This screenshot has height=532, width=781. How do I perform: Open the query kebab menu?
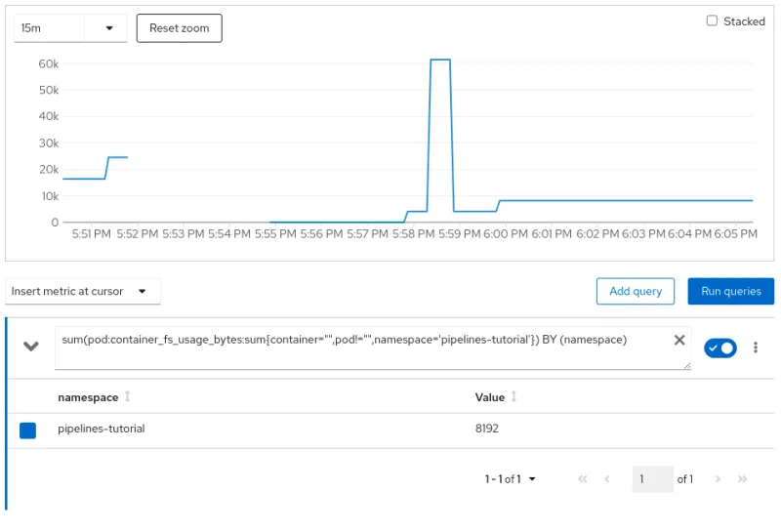[755, 348]
